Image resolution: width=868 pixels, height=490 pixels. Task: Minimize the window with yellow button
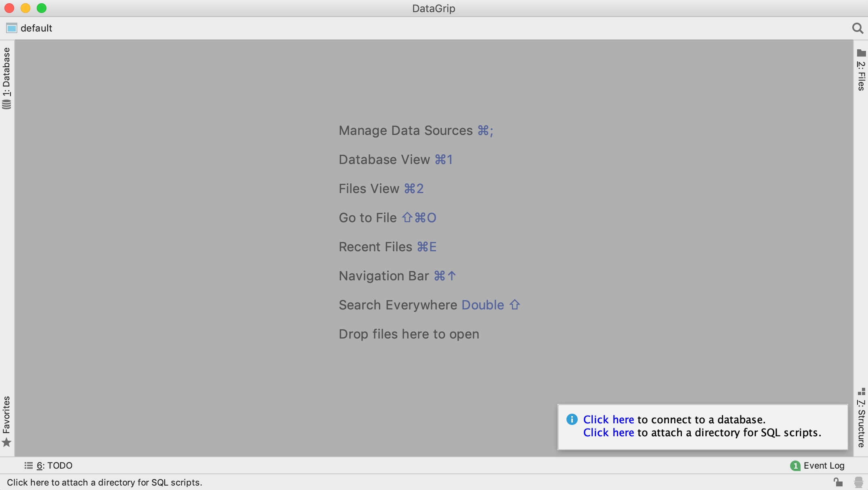tap(25, 8)
